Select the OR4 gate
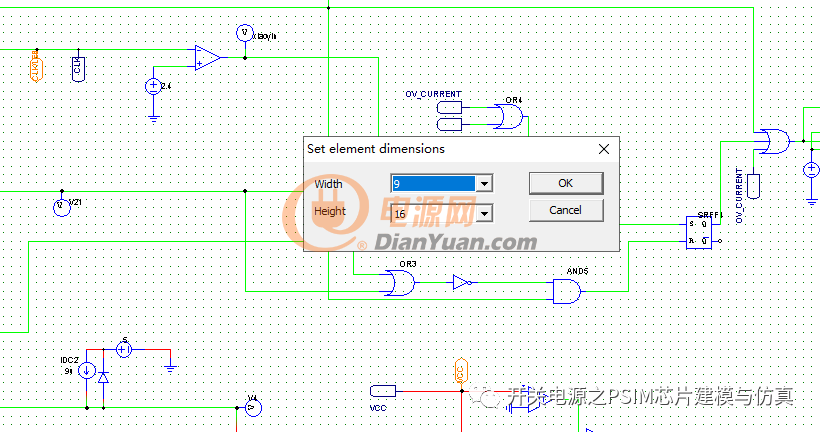 (x=507, y=116)
